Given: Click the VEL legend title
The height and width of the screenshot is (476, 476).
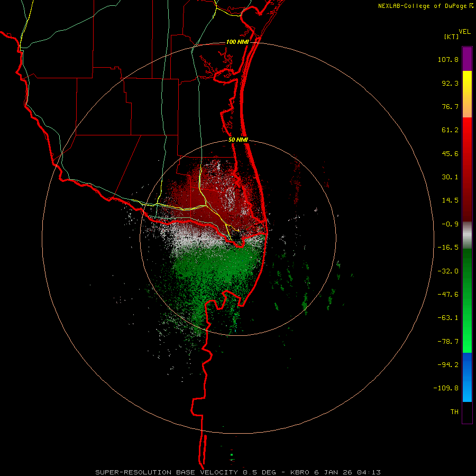Looking at the screenshot, I should click(464, 32).
